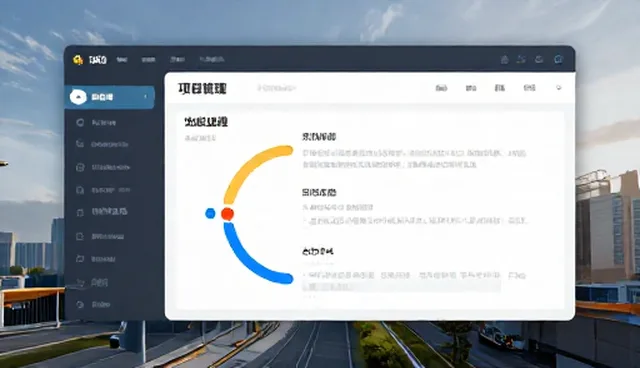The height and width of the screenshot is (368, 640).
Task: Click the bottom bold section heading beside the chart
Action: click(318, 251)
